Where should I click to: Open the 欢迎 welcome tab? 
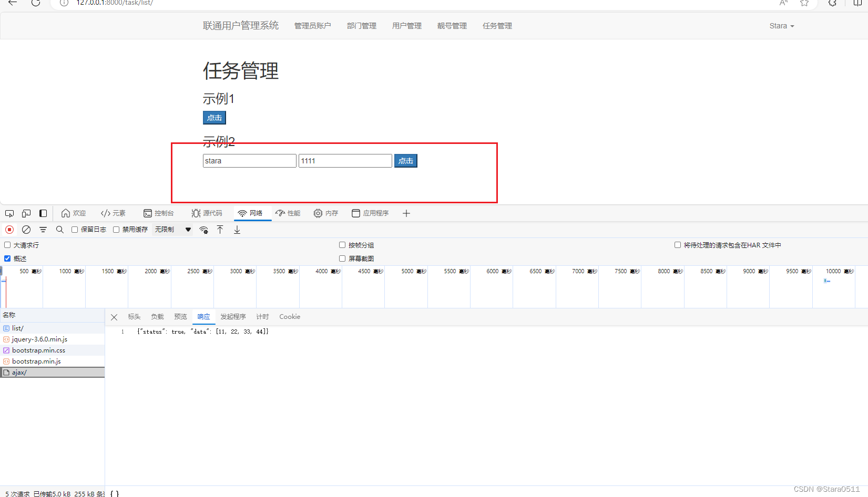pos(73,213)
